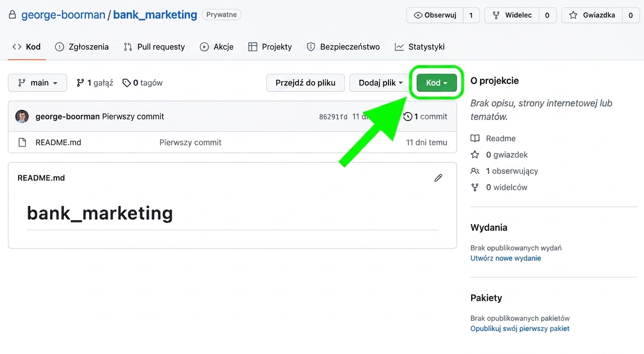Click the bank_marketing README heading

100,213
